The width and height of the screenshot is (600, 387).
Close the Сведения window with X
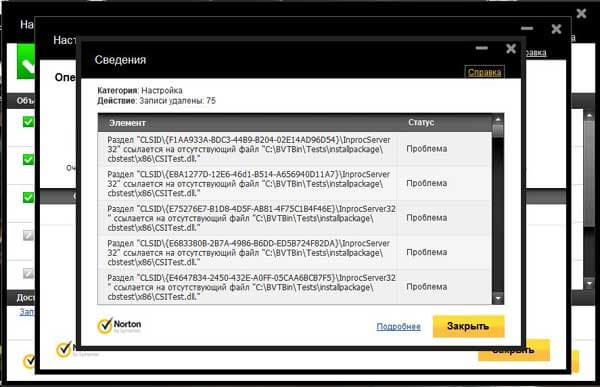tap(510, 49)
